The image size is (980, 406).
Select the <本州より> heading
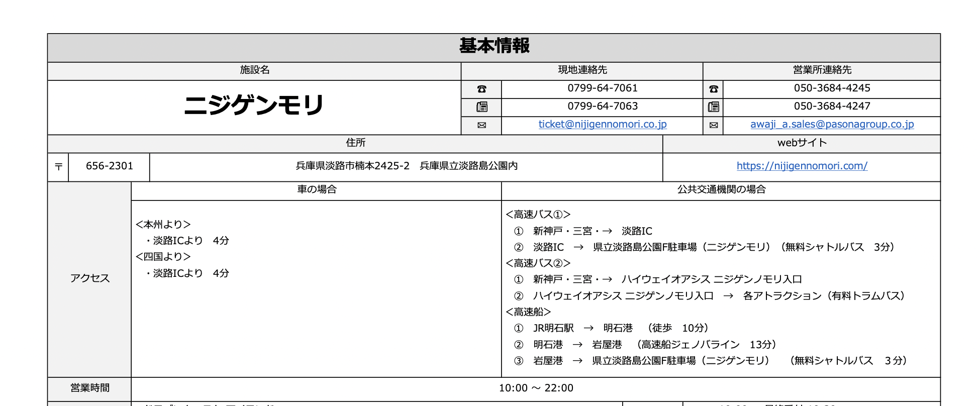pyautogui.click(x=163, y=225)
